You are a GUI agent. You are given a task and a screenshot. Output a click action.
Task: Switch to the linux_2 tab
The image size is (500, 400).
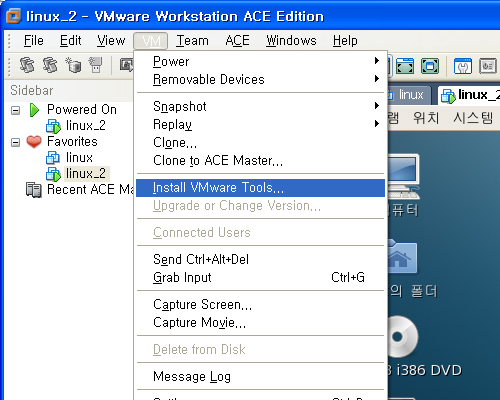[x=470, y=95]
